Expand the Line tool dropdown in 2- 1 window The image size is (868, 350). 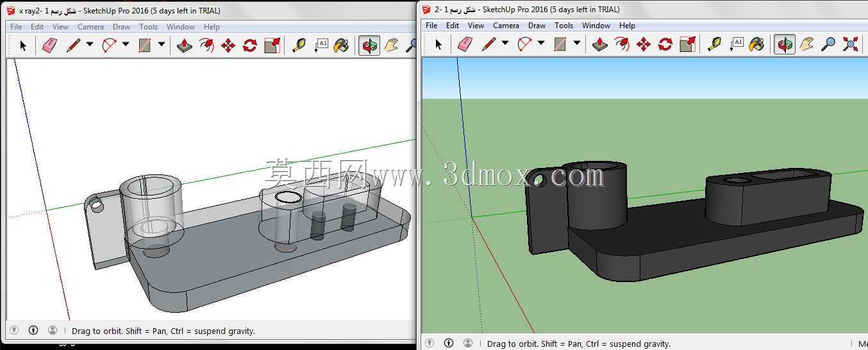pyautogui.click(x=505, y=44)
